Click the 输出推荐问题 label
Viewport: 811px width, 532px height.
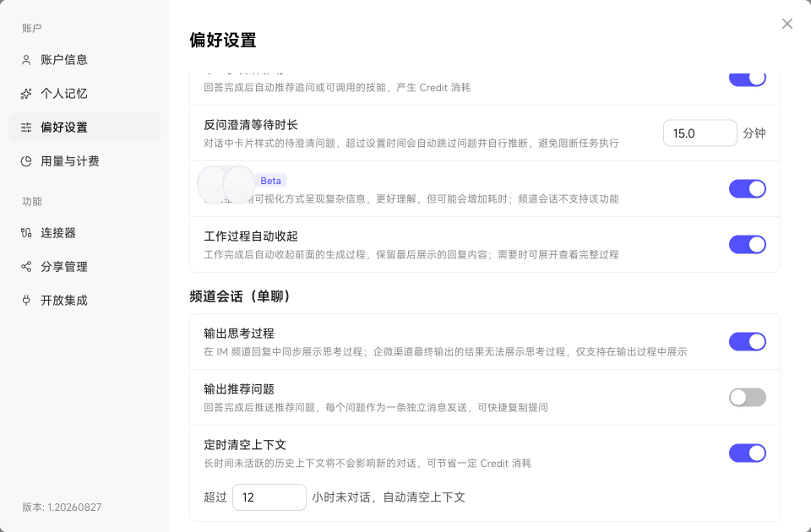(239, 389)
